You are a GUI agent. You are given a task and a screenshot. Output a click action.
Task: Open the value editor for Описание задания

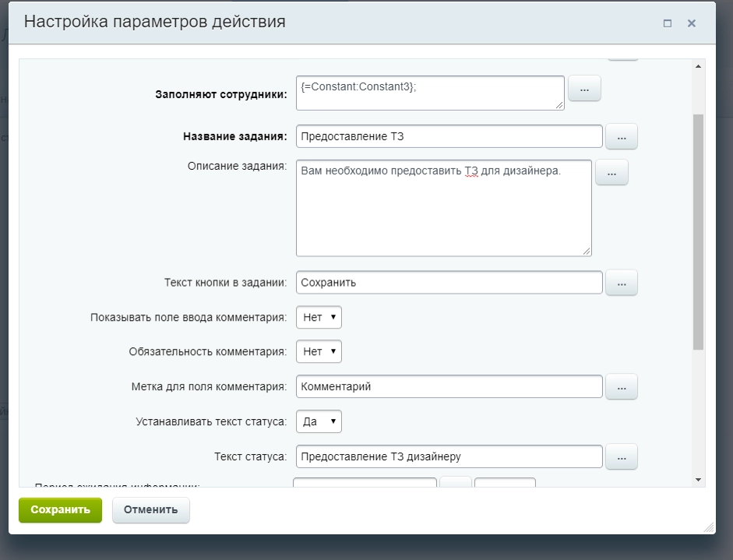(612, 172)
